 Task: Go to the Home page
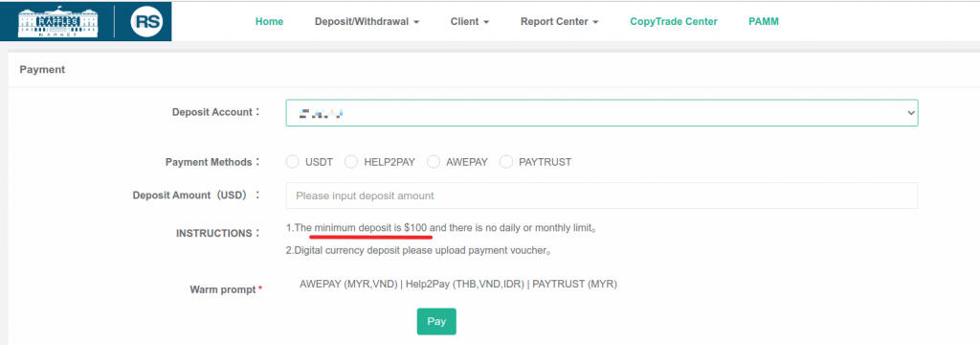pos(269,21)
